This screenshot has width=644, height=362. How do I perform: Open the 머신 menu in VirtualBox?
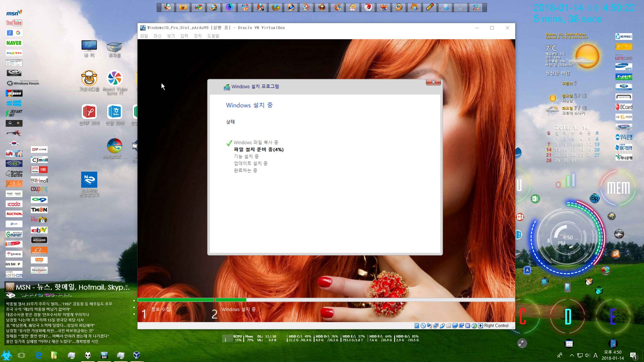coord(157,36)
